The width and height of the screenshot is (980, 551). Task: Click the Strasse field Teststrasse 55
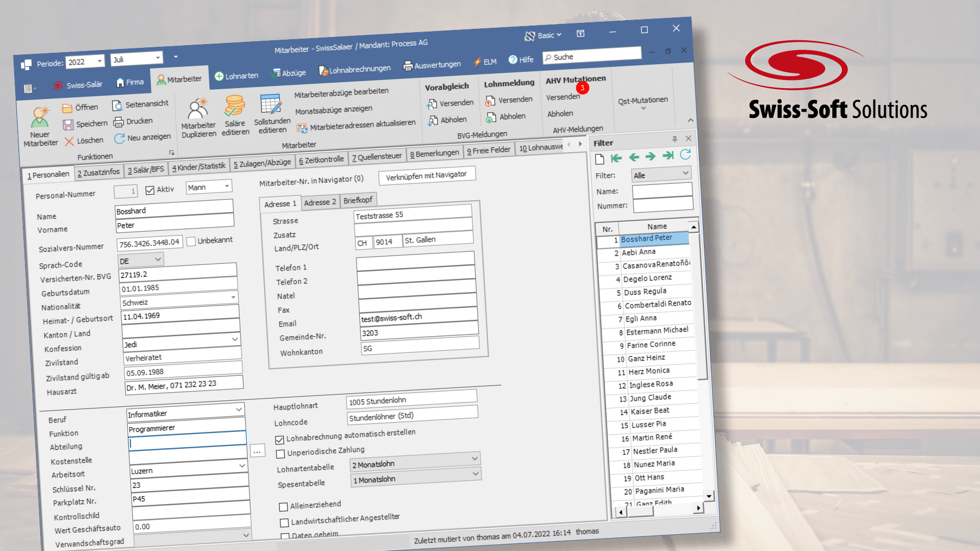(x=413, y=213)
